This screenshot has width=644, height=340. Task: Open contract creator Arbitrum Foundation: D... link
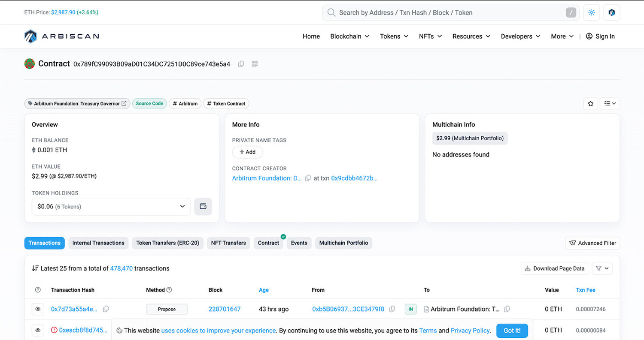267,178
